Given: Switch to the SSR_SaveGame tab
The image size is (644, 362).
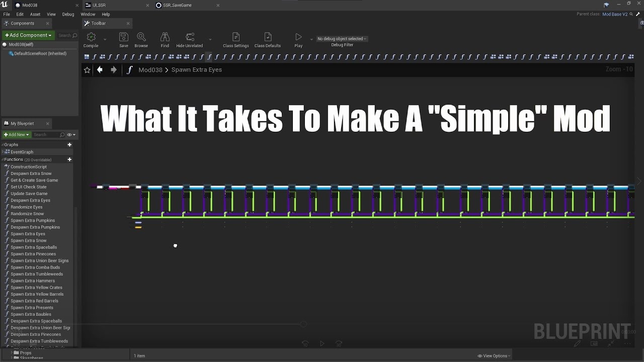Looking at the screenshot, I should tap(177, 5).
